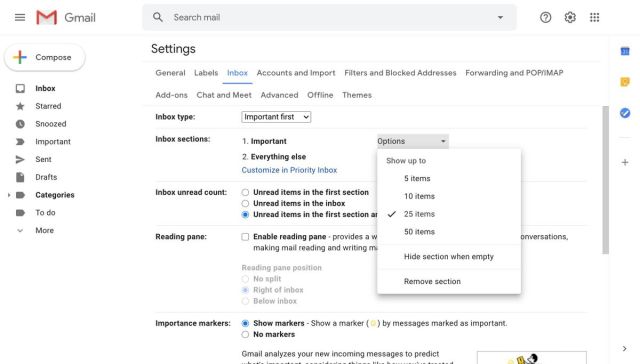Click Customize in Priority Inbox link
Viewport: 640px width, 364px height.
[x=289, y=170]
